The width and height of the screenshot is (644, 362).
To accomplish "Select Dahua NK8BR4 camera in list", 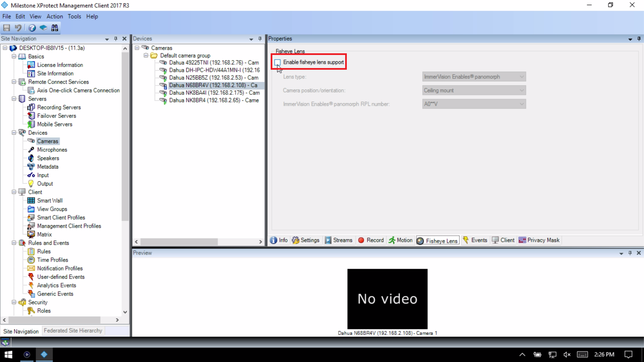I will pyautogui.click(x=214, y=100).
